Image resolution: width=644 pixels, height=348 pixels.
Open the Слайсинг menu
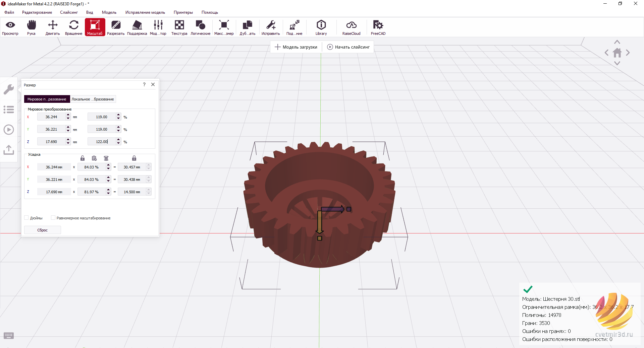[x=69, y=12]
